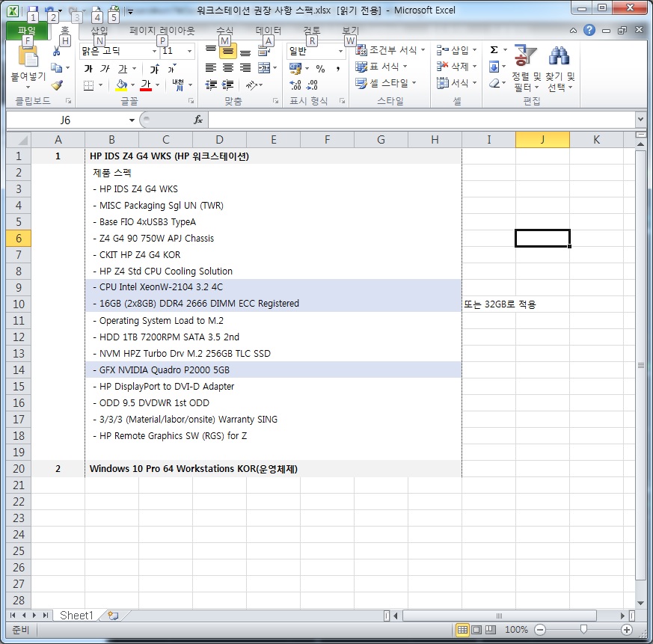
Task: Open the Conditional Formatting (조건부 서식) menu
Action: click(390, 50)
